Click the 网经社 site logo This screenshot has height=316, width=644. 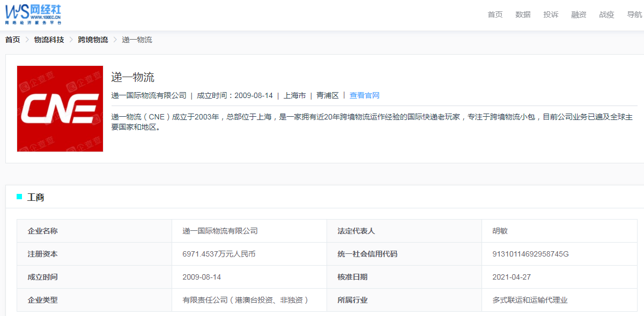tap(33, 13)
